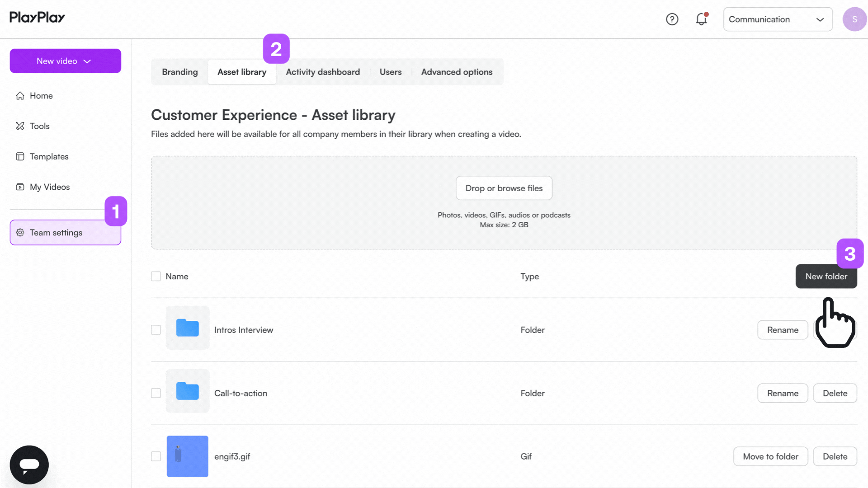
Task: Open the chat support bubble icon
Action: 29,465
